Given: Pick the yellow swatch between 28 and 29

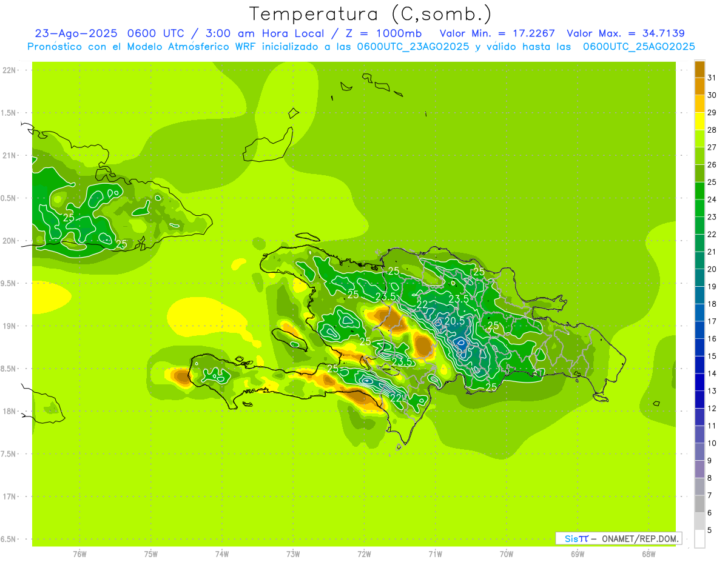Looking at the screenshot, I should click(x=699, y=121).
